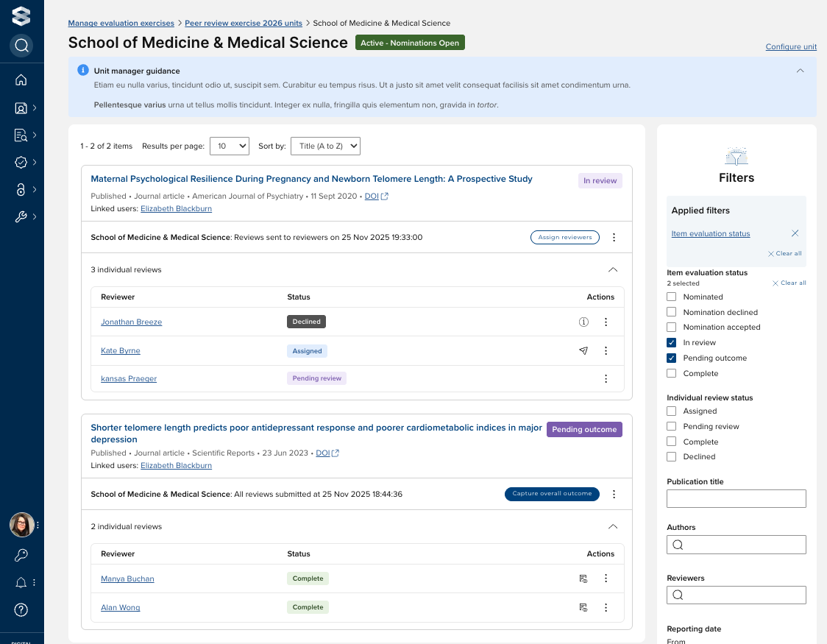The height and width of the screenshot is (644, 827).
Task: Open the three-dot menu for Alan Wong
Action: pyautogui.click(x=606, y=608)
